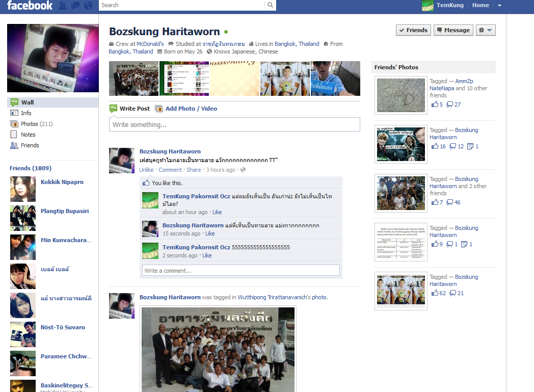Like the comment posted about an hour ago
This screenshot has width=534, height=392.
tap(217, 212)
